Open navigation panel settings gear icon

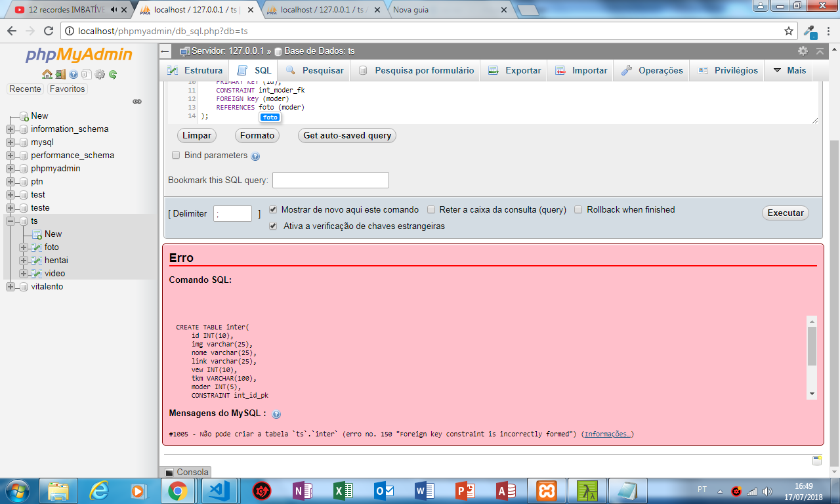100,74
